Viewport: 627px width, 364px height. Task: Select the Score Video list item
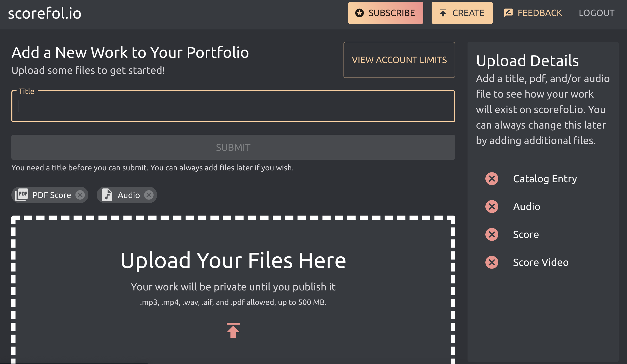coord(541,262)
